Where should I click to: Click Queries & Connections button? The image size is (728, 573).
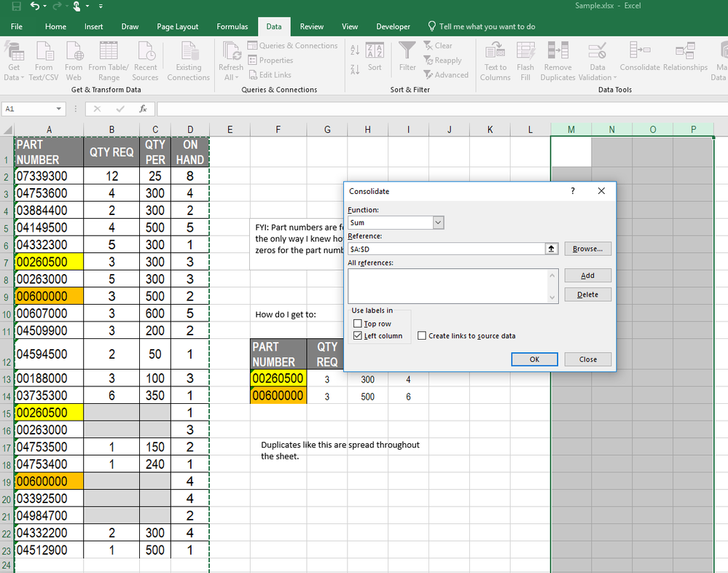[292, 45]
